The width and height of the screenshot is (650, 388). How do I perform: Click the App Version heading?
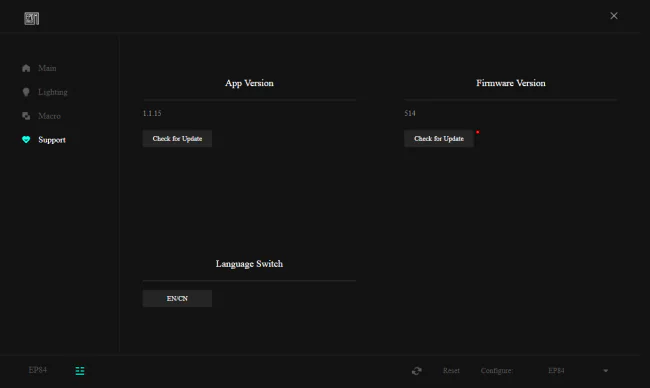(249, 83)
